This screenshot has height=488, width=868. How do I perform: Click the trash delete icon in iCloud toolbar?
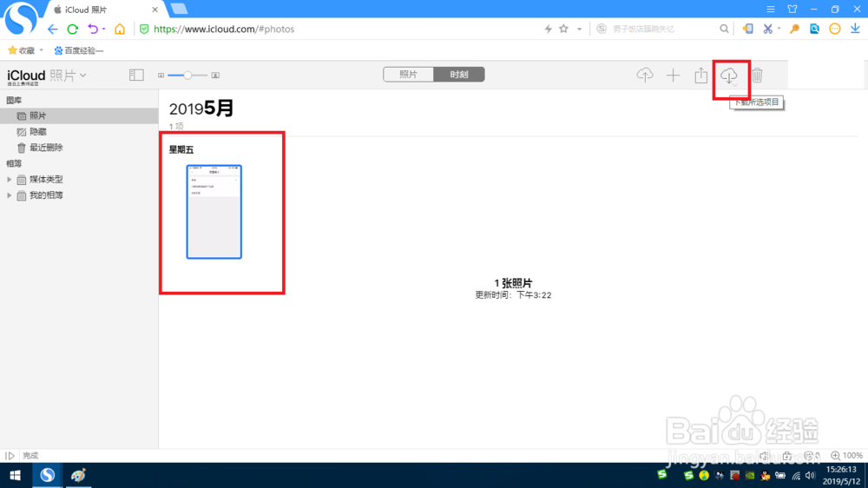tap(757, 75)
